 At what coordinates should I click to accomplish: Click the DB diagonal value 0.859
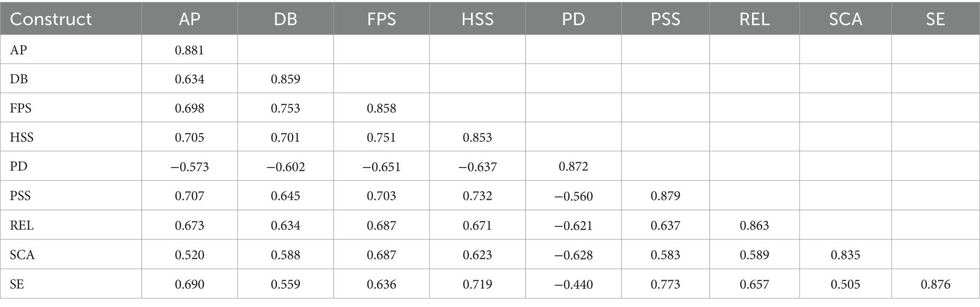coord(285,79)
